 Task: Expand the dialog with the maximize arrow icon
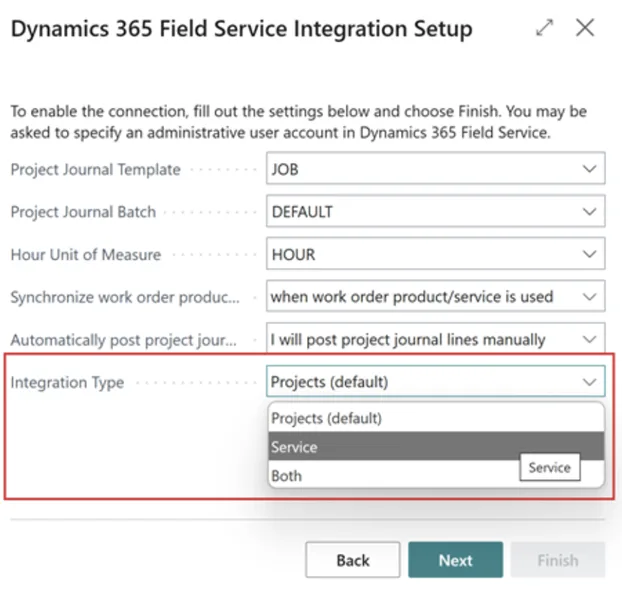(x=544, y=28)
